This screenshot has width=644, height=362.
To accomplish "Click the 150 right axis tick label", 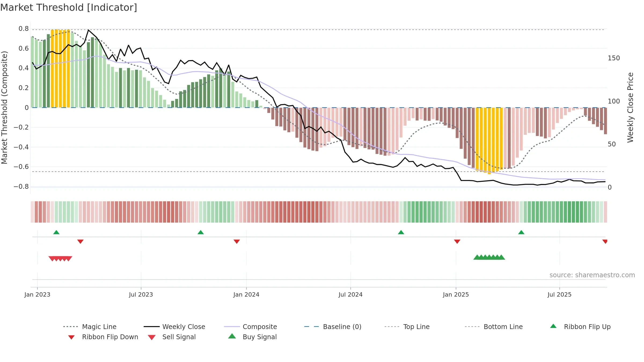I will click(x=614, y=58).
